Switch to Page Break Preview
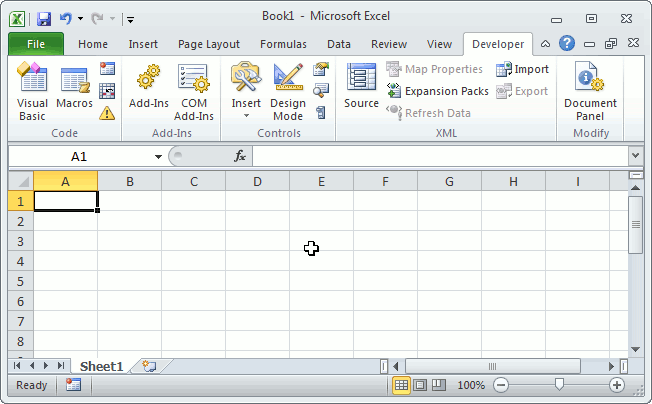This screenshot has width=652, height=404. coord(438,385)
